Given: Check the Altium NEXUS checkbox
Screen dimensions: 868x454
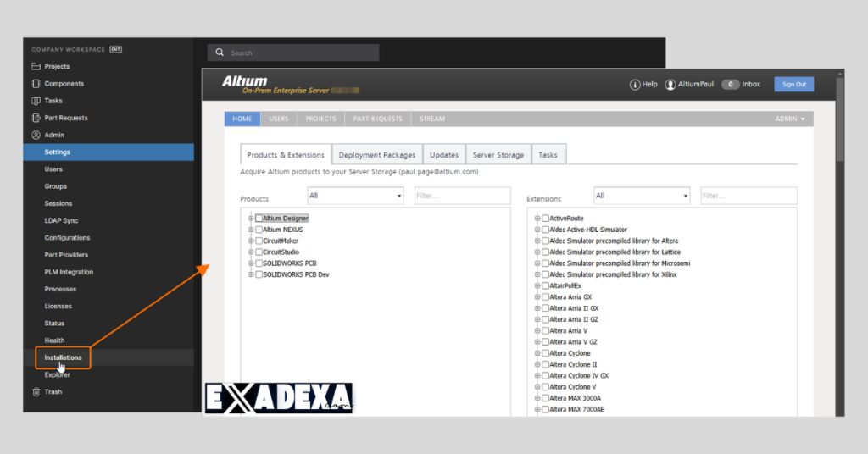Looking at the screenshot, I should (259, 230).
